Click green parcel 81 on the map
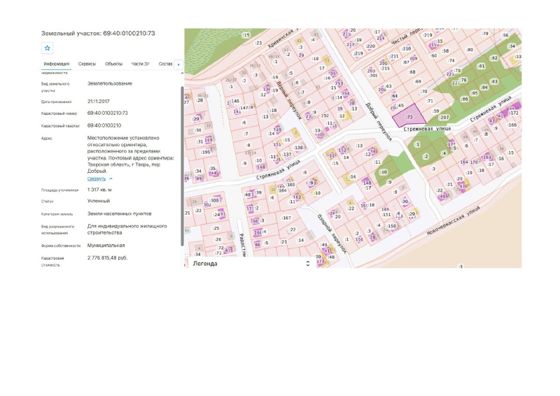This screenshot has height=396, width=560. point(481,66)
